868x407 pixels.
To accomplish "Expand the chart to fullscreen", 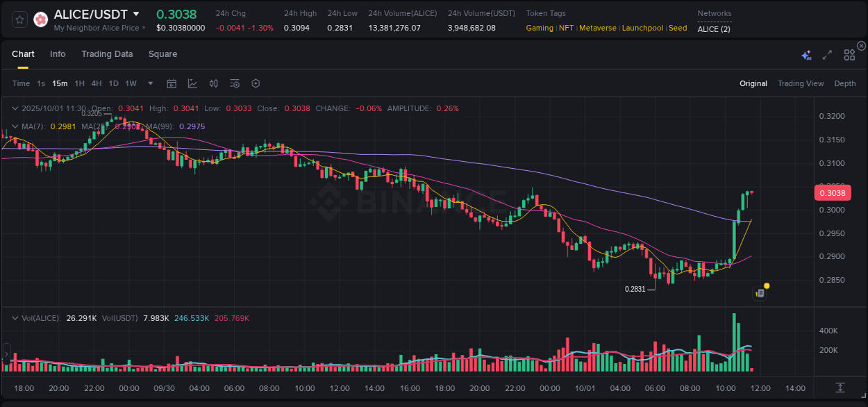I will (826, 54).
